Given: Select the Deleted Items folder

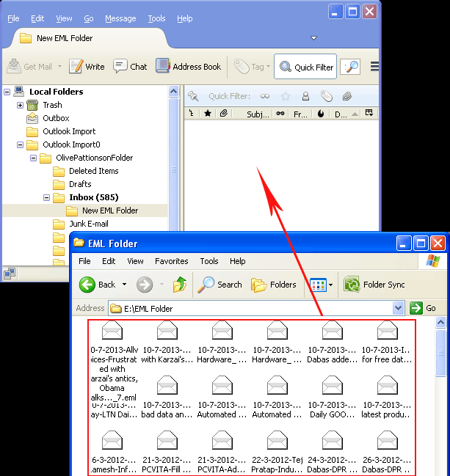Looking at the screenshot, I should (86, 171).
